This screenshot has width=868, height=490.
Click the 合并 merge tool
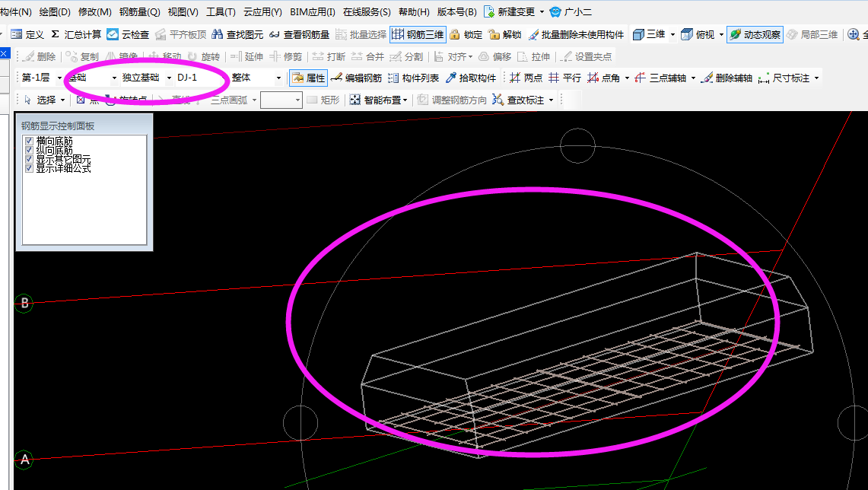click(367, 56)
